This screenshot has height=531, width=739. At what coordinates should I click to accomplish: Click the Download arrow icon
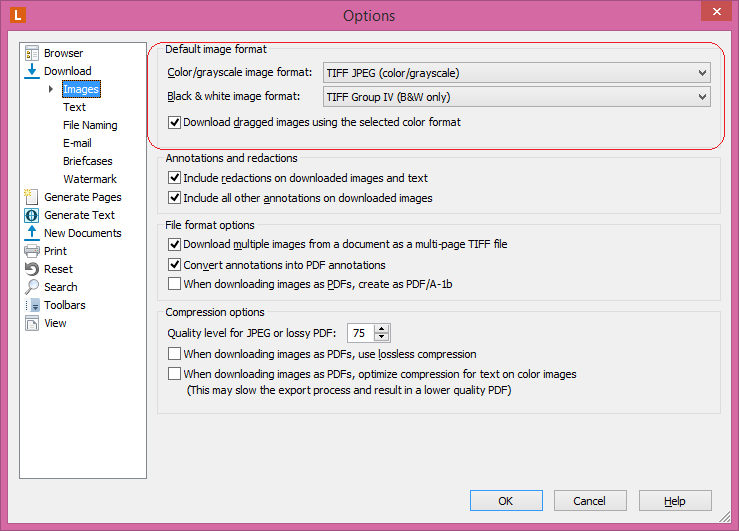(32, 71)
